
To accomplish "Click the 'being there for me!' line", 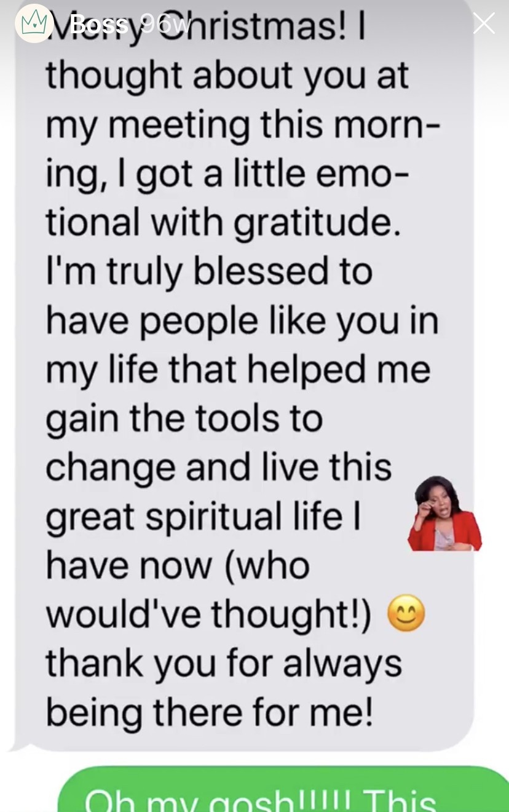I will click(210, 712).
